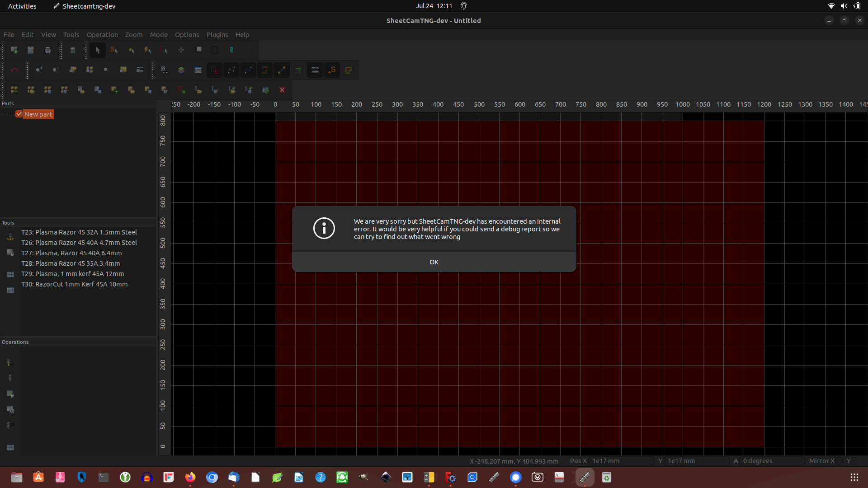Image resolution: width=868 pixels, height=488 pixels.
Task: Click the red X delete icon
Action: (x=282, y=90)
